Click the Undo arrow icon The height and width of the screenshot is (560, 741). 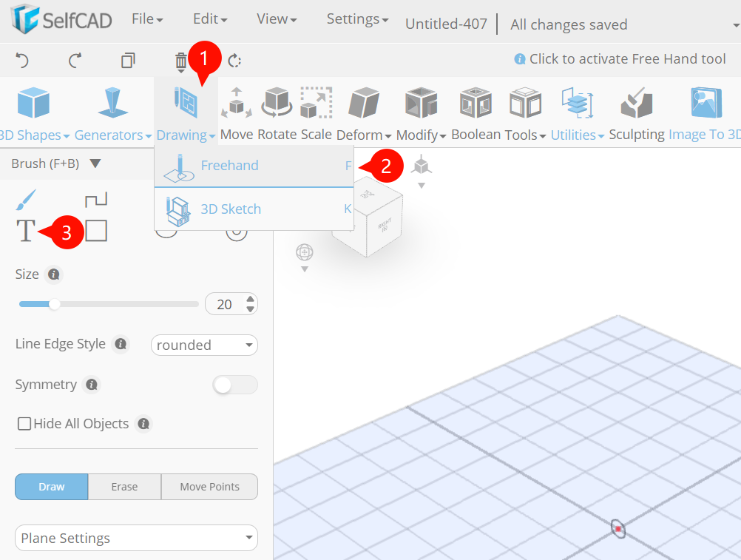[x=22, y=61]
